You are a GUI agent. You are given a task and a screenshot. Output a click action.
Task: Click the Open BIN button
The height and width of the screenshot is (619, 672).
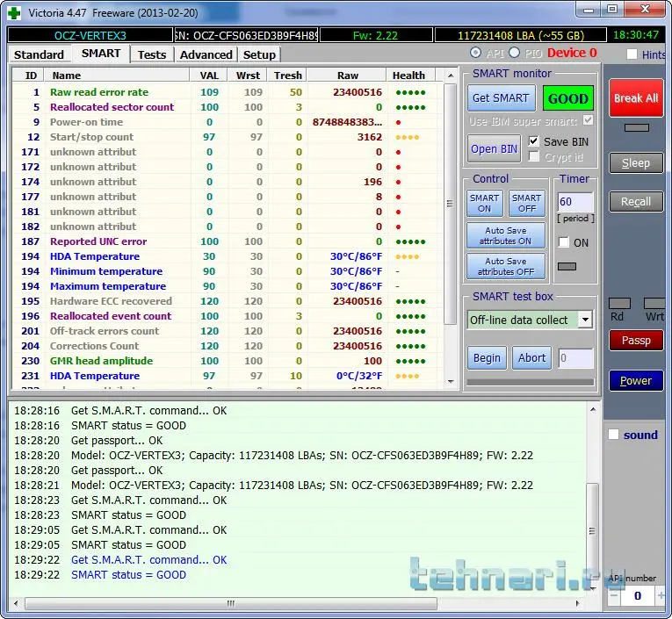[494, 148]
